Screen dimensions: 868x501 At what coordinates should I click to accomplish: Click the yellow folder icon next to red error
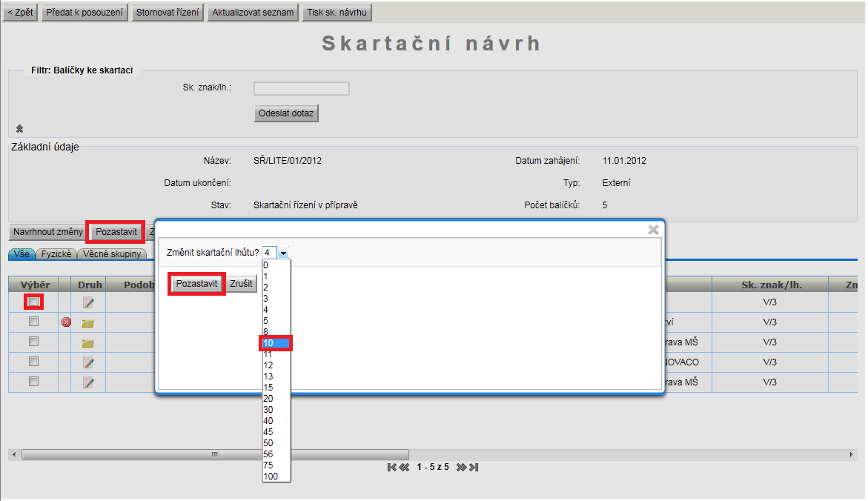(x=88, y=322)
